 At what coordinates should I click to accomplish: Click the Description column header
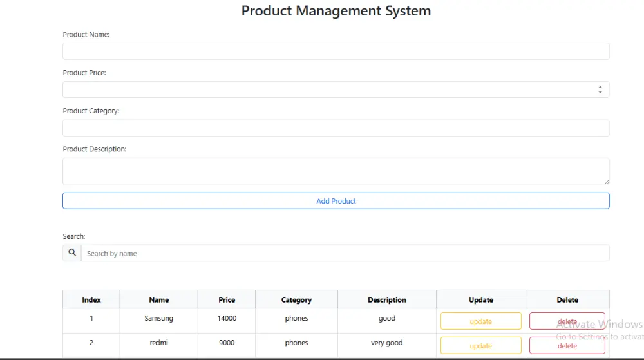pyautogui.click(x=386, y=299)
